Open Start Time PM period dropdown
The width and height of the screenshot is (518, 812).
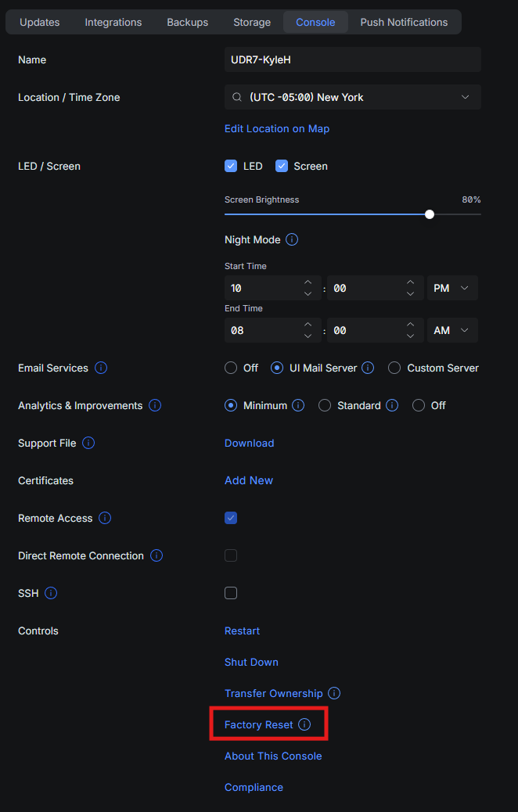(x=451, y=288)
